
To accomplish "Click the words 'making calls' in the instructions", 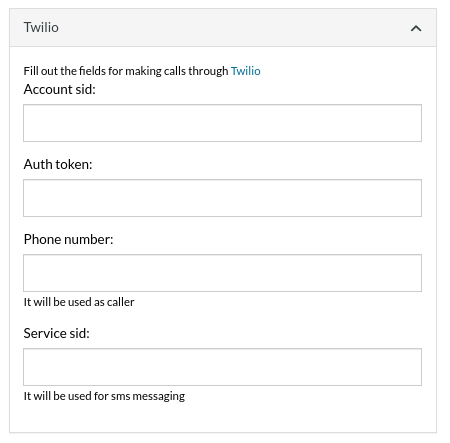I will [x=155, y=71].
